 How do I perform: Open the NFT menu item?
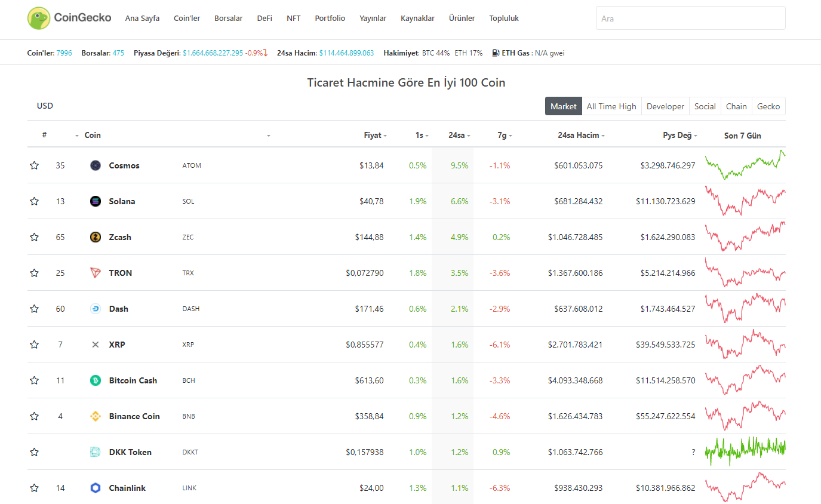coord(294,18)
